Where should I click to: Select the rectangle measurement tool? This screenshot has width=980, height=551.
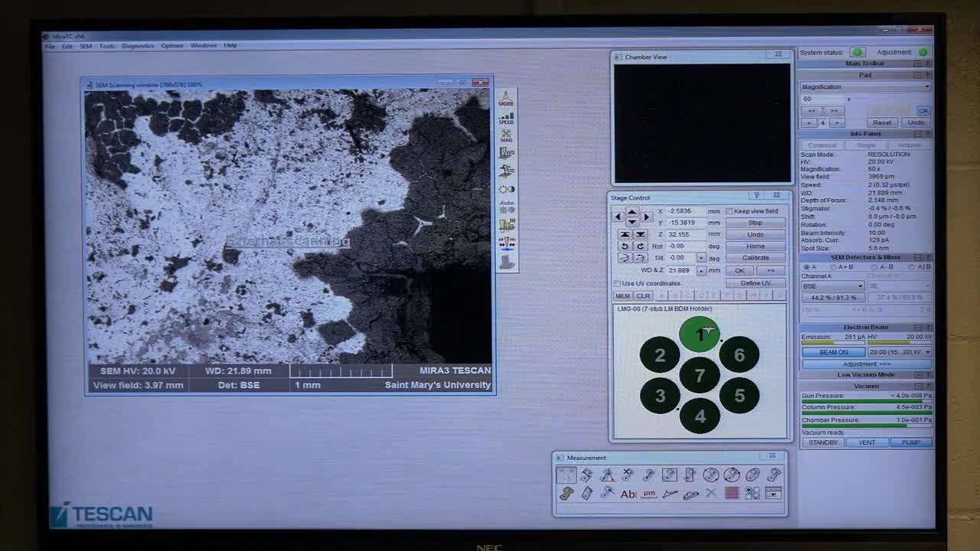tap(669, 475)
